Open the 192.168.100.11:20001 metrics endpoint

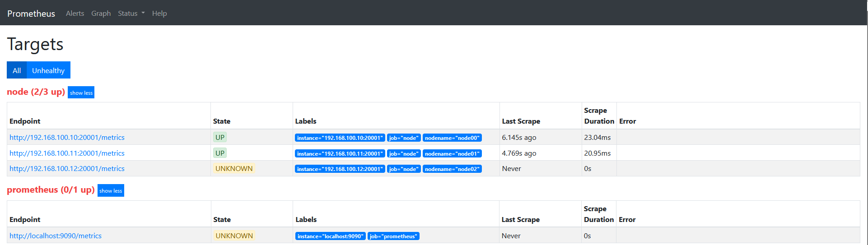click(x=67, y=153)
